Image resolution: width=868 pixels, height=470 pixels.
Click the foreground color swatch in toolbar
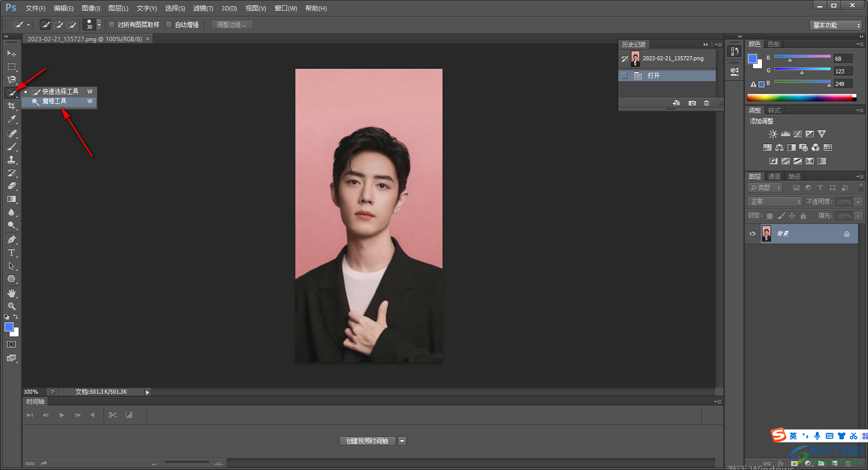pos(9,327)
